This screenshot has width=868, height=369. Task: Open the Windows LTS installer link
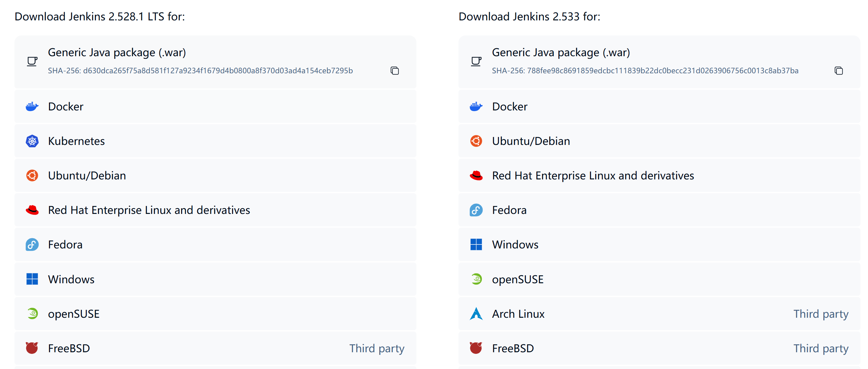pos(71,279)
